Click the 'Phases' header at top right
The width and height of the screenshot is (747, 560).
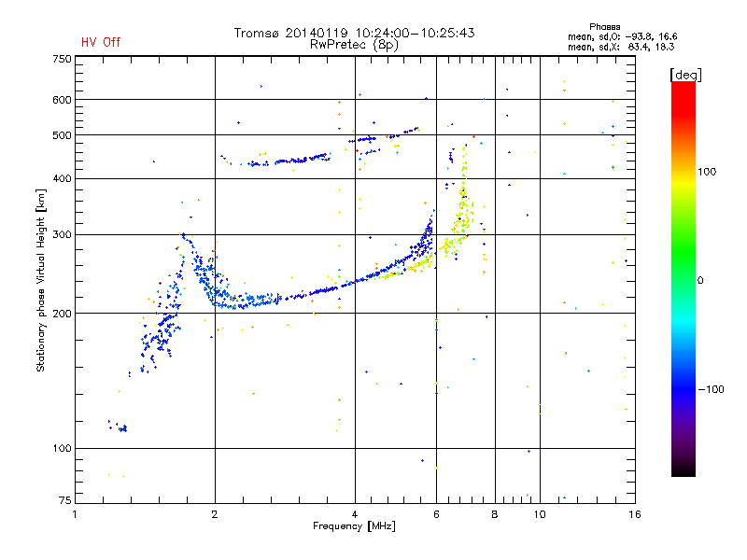pos(604,27)
